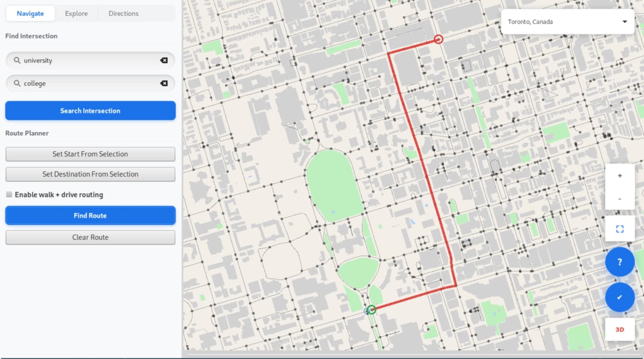Click the Clear Route button
The width and height of the screenshot is (644, 359).
[90, 237]
